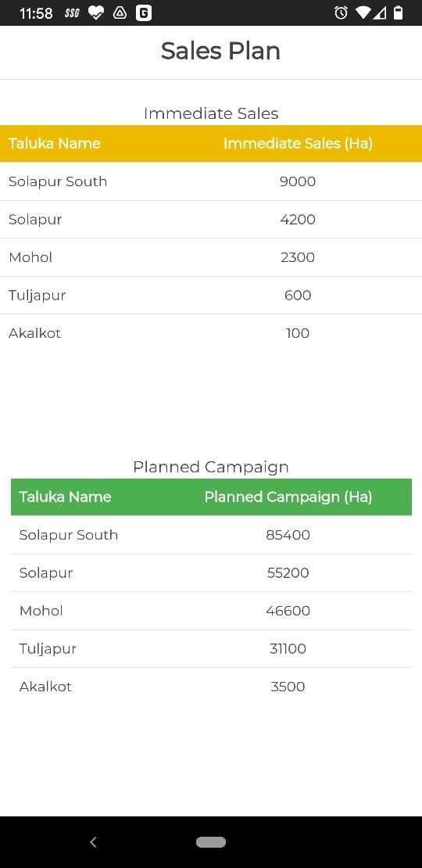
Task: Select the Akalkot row showing 3500
Action: click(x=211, y=687)
